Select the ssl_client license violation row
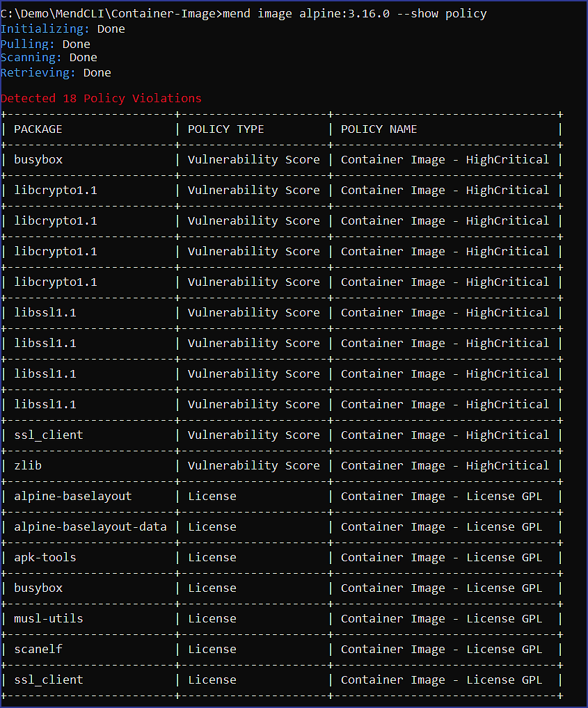 (48, 679)
